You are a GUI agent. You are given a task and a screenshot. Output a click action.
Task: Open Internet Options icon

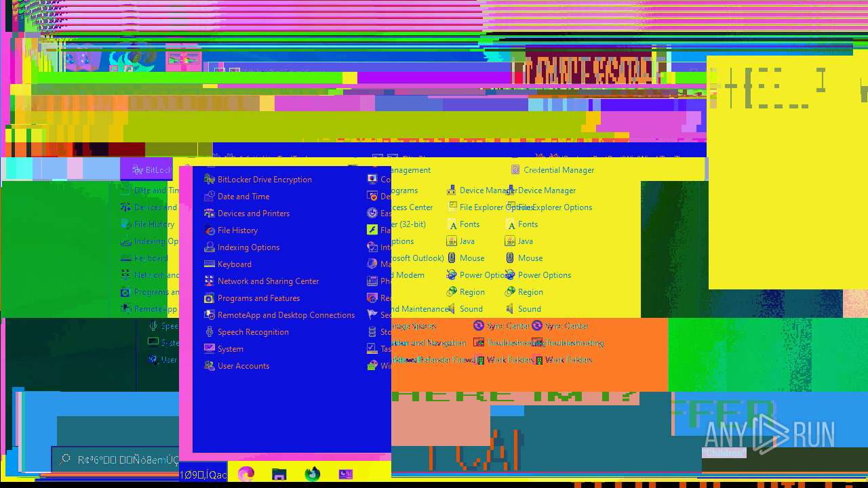click(x=372, y=247)
